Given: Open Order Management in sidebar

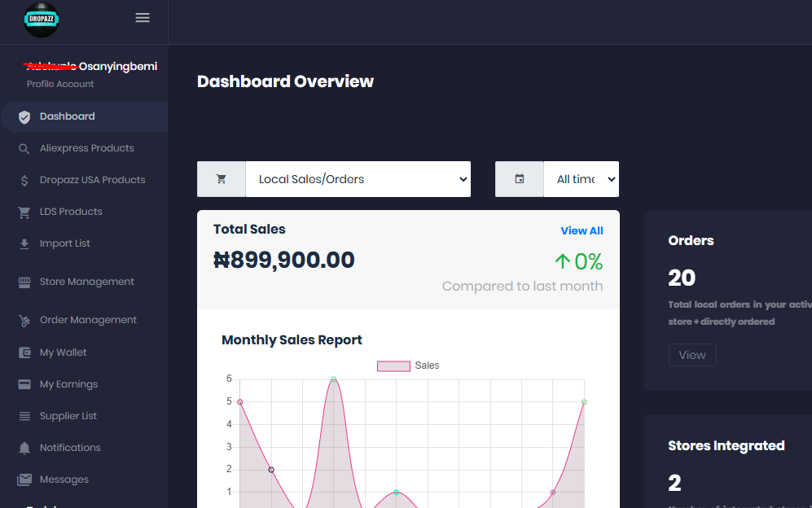Looking at the screenshot, I should click(x=88, y=320).
